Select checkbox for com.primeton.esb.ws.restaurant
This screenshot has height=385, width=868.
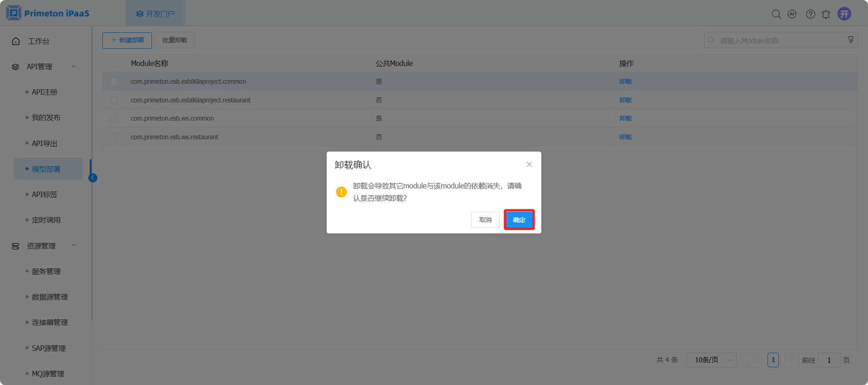click(x=114, y=137)
